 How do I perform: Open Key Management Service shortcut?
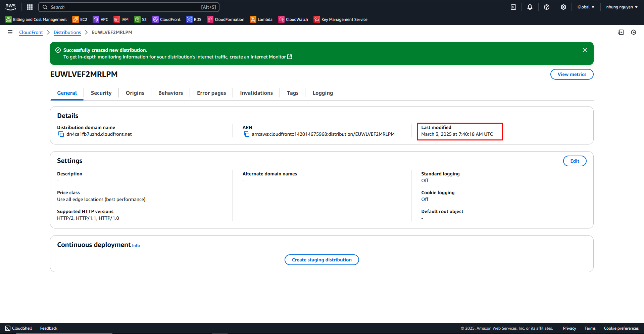[341, 19]
